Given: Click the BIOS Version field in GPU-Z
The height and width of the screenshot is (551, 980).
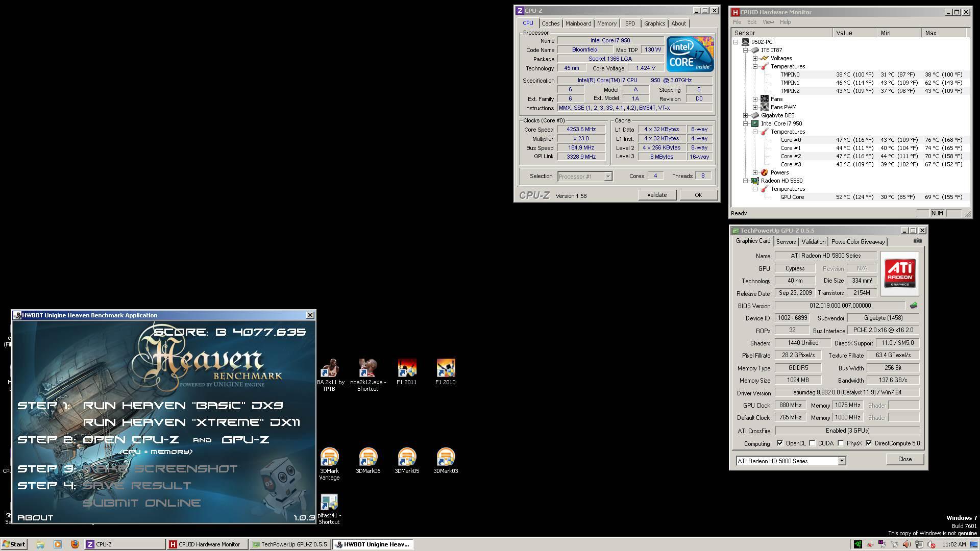Looking at the screenshot, I should [x=840, y=306].
